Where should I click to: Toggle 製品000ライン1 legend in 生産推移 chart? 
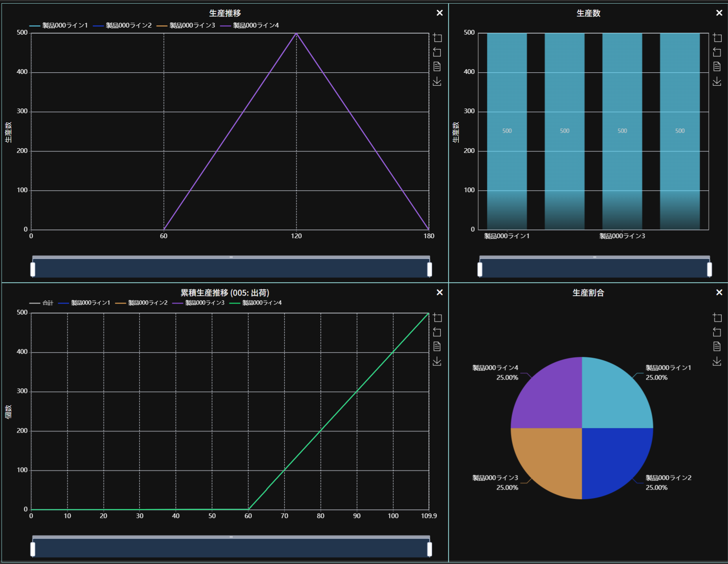click(59, 26)
